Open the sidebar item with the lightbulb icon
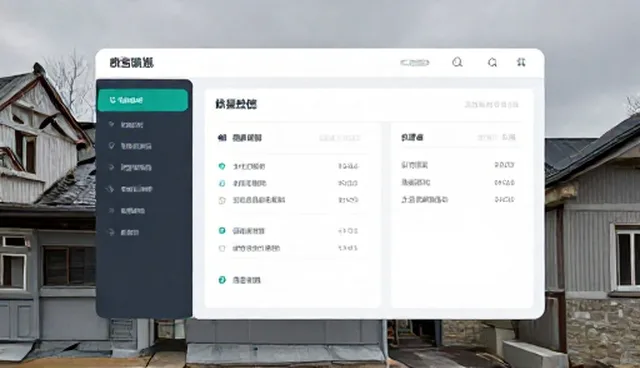Viewport: 640px width, 368px height. pos(131,146)
